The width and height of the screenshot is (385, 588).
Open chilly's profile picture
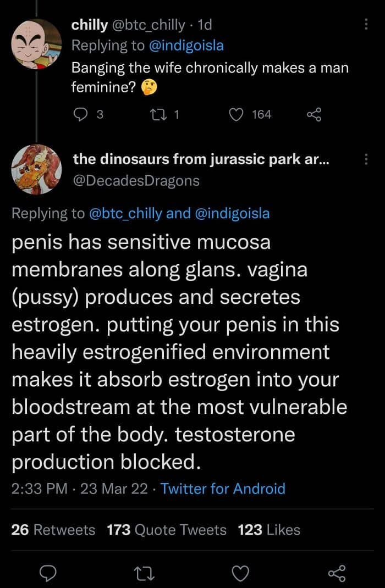pyautogui.click(x=36, y=43)
